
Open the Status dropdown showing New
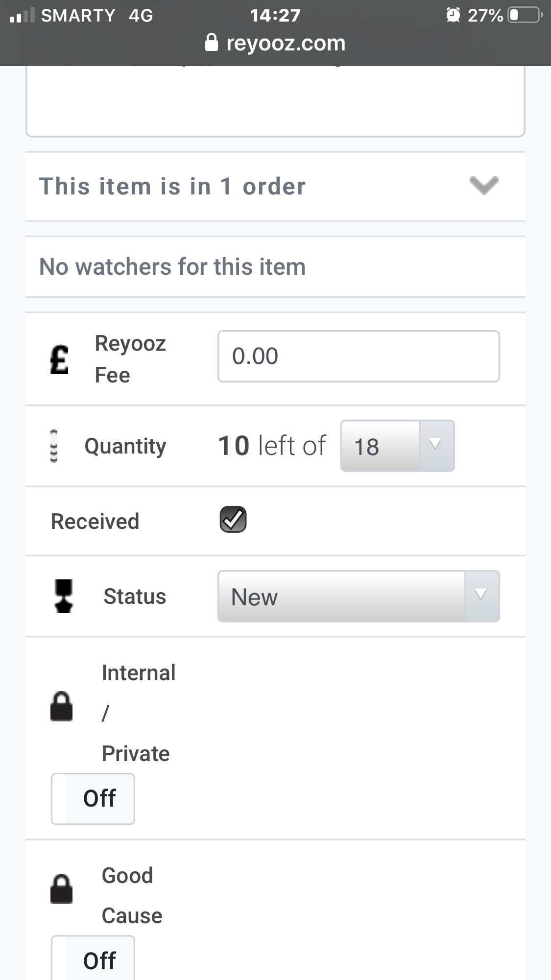pyautogui.click(x=359, y=596)
